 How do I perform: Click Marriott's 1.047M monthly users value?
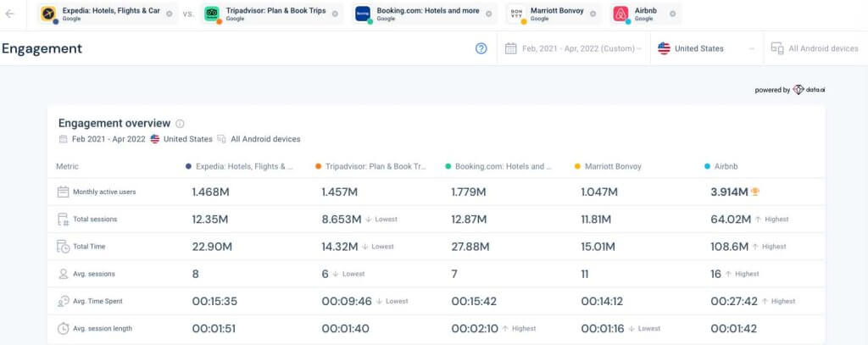point(599,192)
